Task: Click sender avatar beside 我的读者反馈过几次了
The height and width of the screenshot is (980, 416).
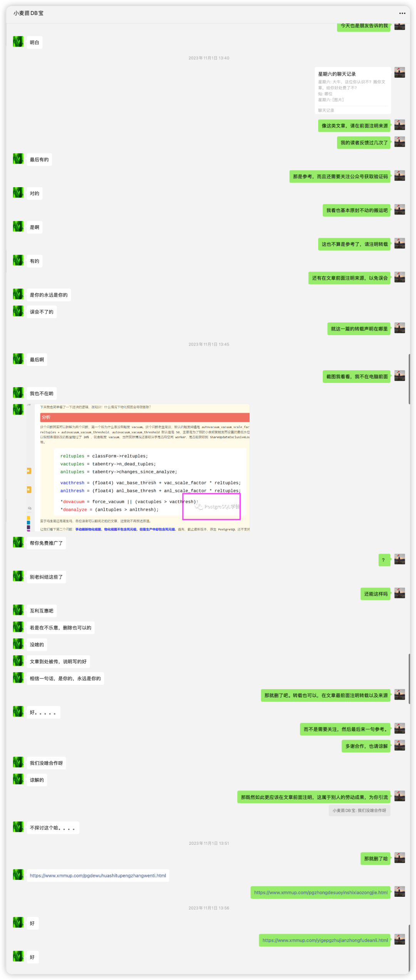Action: [x=400, y=142]
